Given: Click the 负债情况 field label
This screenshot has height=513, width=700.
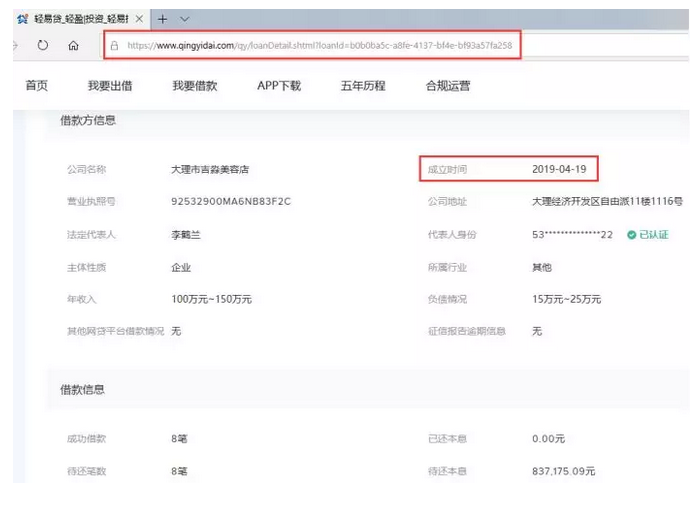Looking at the screenshot, I should pyautogui.click(x=447, y=299).
